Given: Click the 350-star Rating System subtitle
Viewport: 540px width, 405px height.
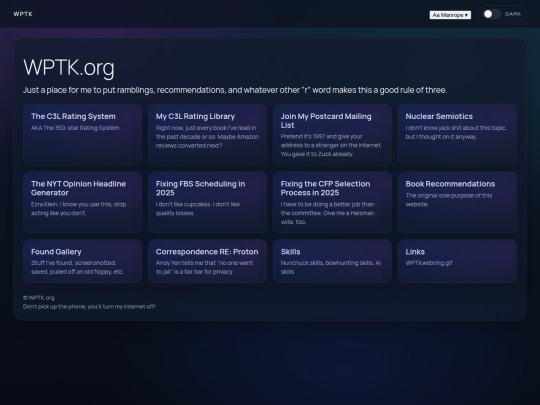Looking at the screenshot, I should coord(75,128).
